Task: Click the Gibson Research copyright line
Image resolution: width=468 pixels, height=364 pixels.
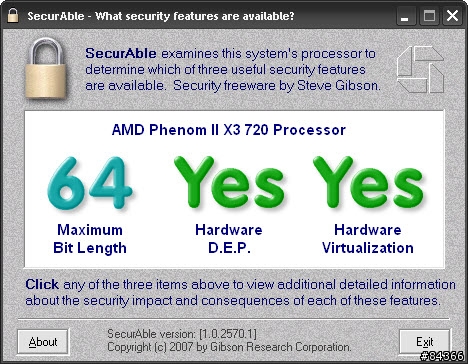Action: [x=229, y=347]
